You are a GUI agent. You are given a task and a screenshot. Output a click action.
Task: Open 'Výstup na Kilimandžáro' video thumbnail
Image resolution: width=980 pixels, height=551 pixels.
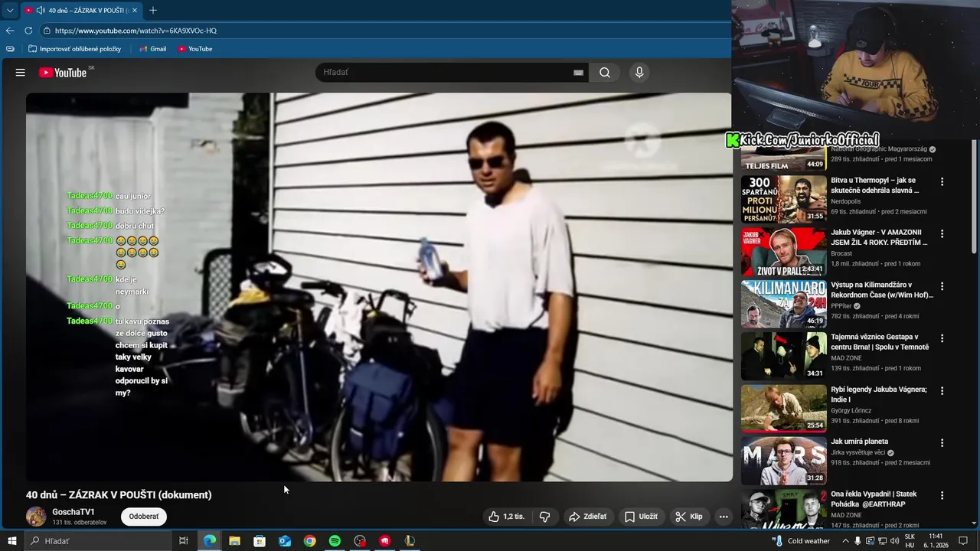click(783, 304)
